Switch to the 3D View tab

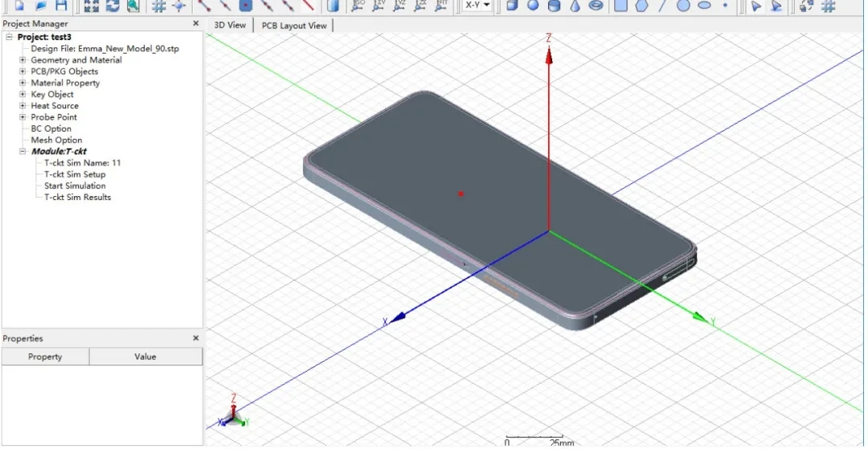click(x=230, y=25)
